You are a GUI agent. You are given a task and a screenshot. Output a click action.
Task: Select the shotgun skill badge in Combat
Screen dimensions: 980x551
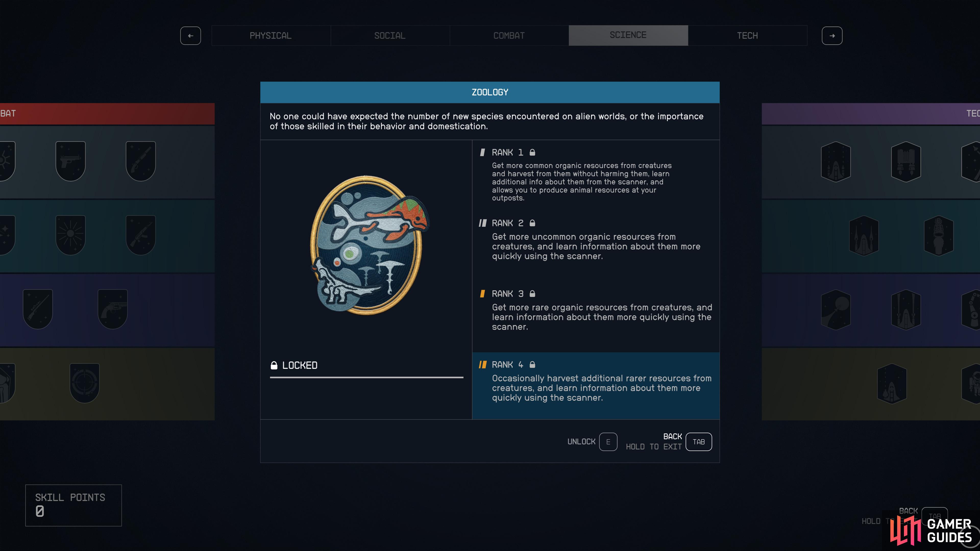pos(141,161)
